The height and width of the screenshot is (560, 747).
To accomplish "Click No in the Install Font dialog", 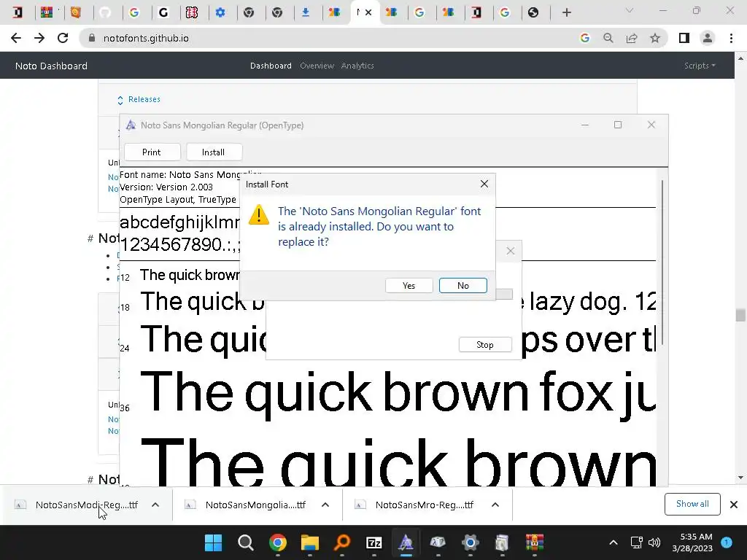I will coord(462,285).
